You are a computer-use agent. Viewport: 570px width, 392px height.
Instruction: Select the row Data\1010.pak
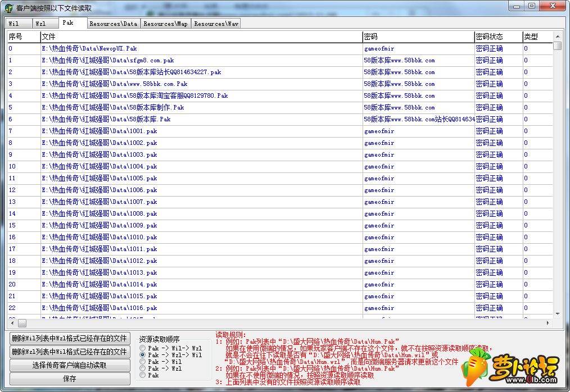point(280,237)
